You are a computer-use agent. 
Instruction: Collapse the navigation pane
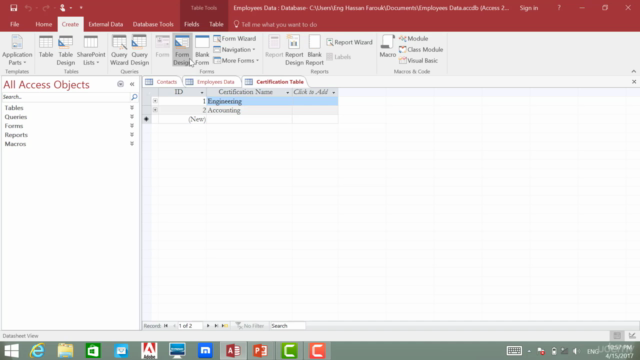click(132, 84)
